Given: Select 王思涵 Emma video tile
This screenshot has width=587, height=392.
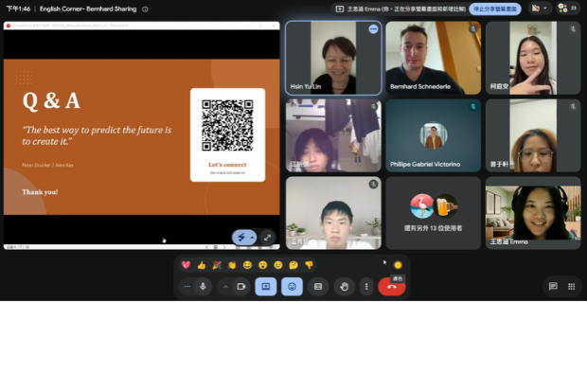Looking at the screenshot, I should coord(533,213).
